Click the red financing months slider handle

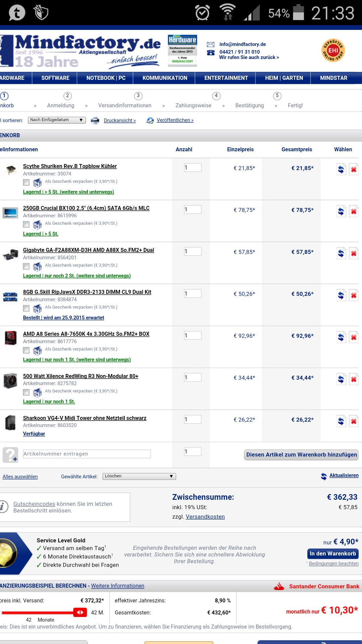pos(80,612)
